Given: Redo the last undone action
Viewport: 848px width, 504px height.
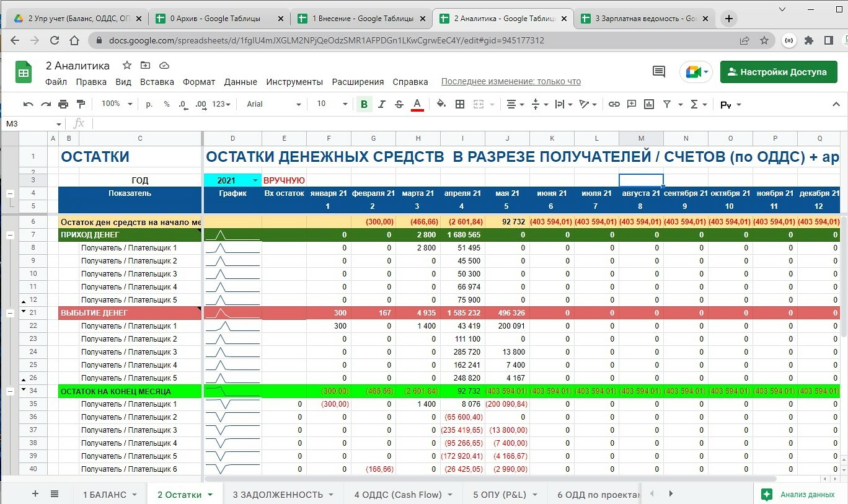Looking at the screenshot, I should tap(46, 104).
